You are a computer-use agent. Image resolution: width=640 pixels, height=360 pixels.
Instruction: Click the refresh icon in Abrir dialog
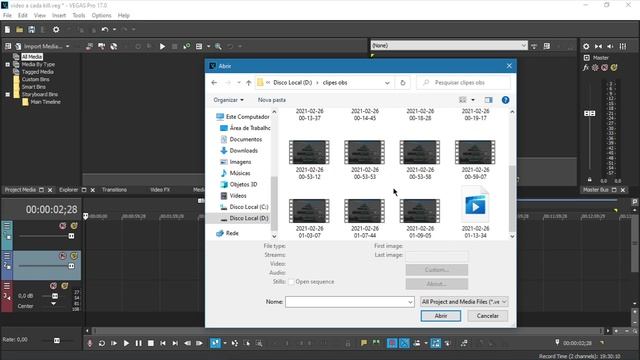point(403,83)
